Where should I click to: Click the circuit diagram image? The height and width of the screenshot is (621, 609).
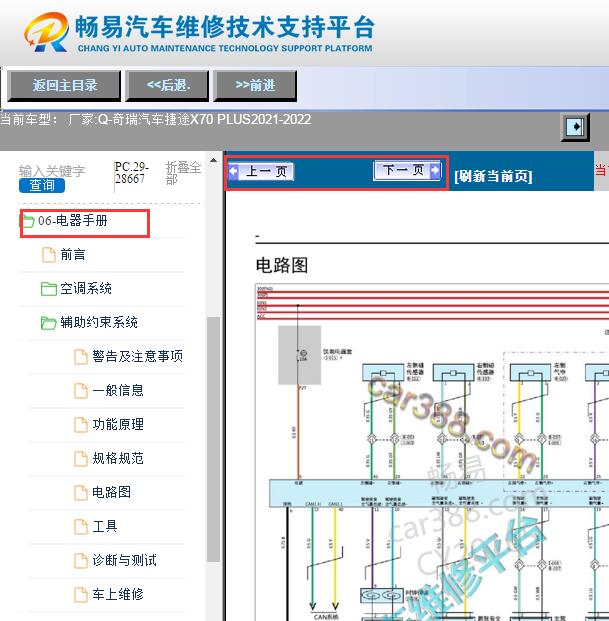[x=432, y=451]
